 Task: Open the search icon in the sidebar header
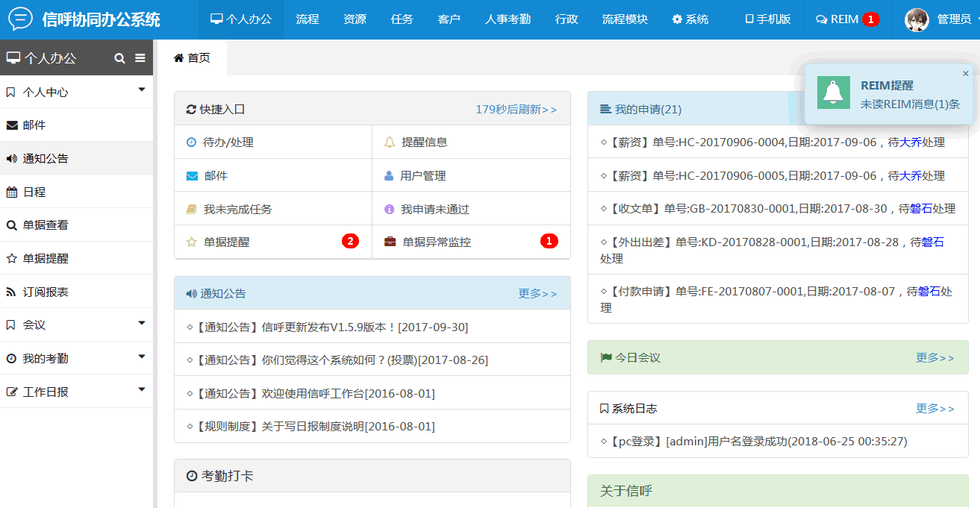pyautogui.click(x=119, y=57)
